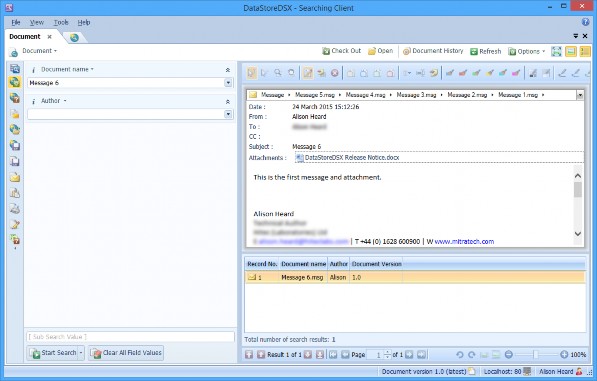The image size is (597, 381).
Task: Open the Help menu
Action: coord(84,22)
